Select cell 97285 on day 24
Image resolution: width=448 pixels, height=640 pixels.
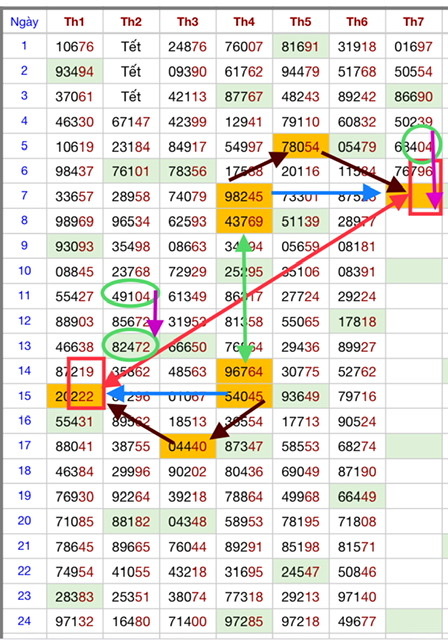[244, 621]
